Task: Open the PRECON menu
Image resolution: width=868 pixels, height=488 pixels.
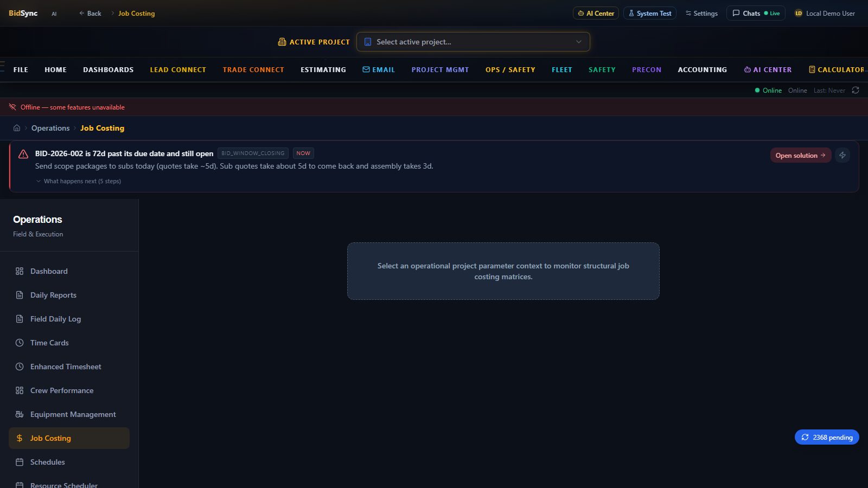Action: coord(647,69)
